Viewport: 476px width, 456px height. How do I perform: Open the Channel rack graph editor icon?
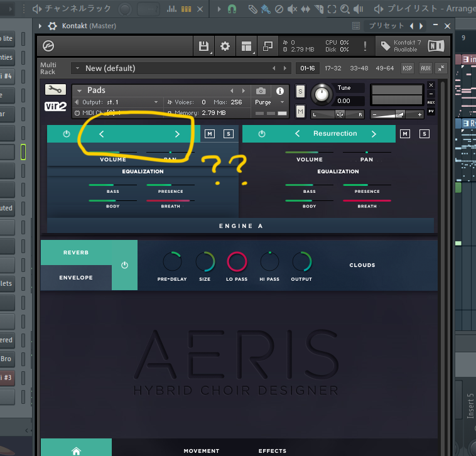pyautogui.click(x=171, y=9)
